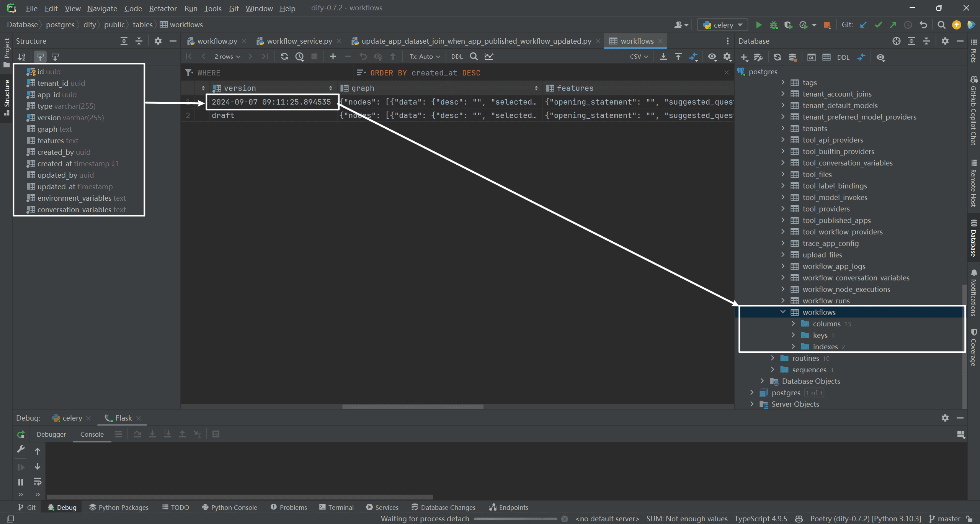This screenshot has height=524, width=980.
Task: Click Git Push arrow icon
Action: pyautogui.click(x=893, y=25)
